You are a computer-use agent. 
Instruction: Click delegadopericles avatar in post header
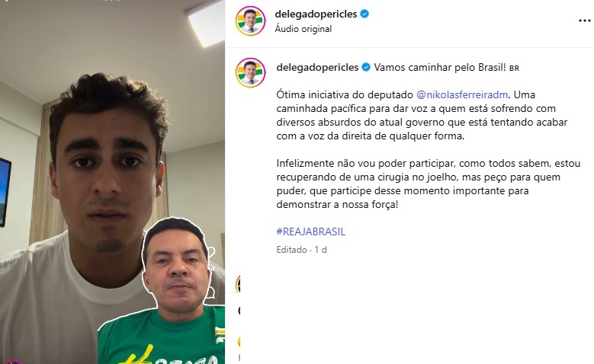coord(250,21)
